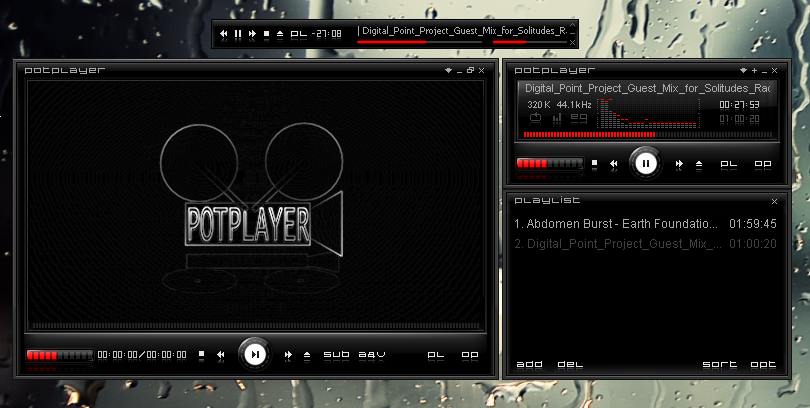Toggle the spectrum bars icon
The height and width of the screenshot is (408, 810).
556,118
